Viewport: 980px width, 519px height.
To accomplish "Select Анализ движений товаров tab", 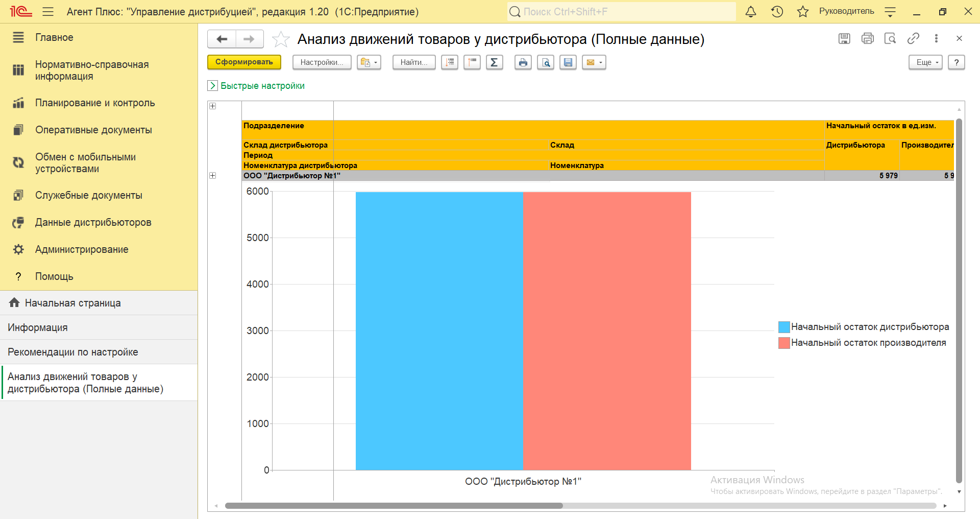I will click(99, 383).
